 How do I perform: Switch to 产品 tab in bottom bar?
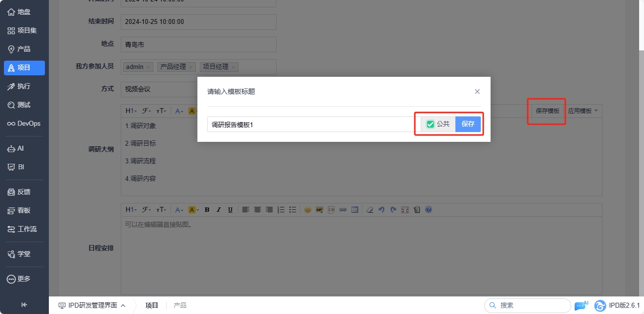(x=180, y=305)
